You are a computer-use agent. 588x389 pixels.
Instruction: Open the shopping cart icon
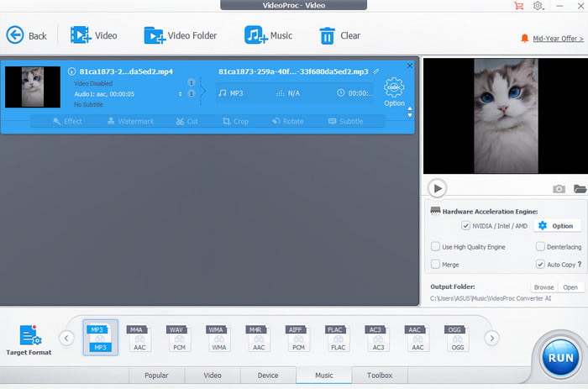tap(519, 6)
